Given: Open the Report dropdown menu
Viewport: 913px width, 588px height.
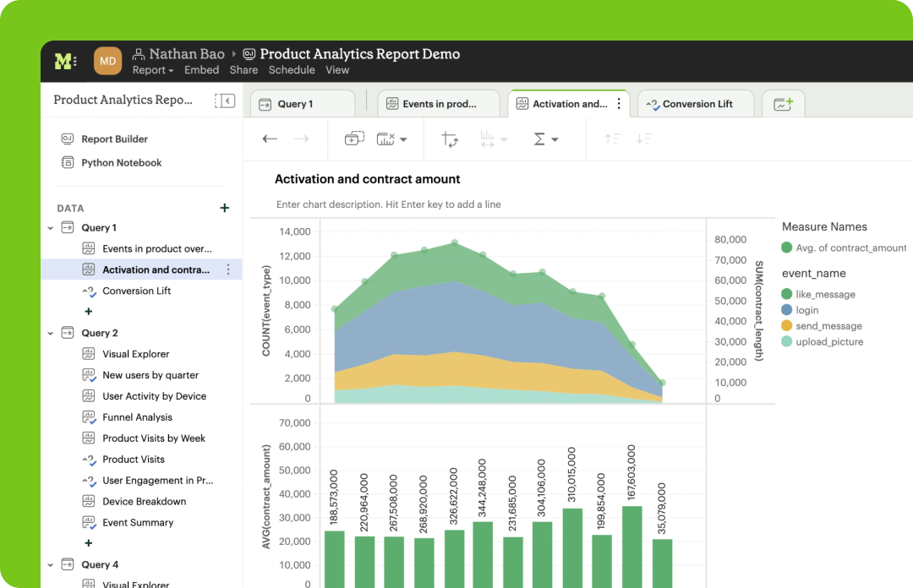Looking at the screenshot, I should [153, 70].
